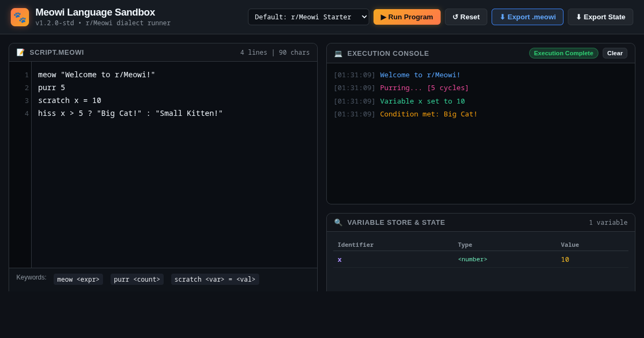Click the Execution Complete status badge
This screenshot has width=644, height=338.
tap(563, 53)
